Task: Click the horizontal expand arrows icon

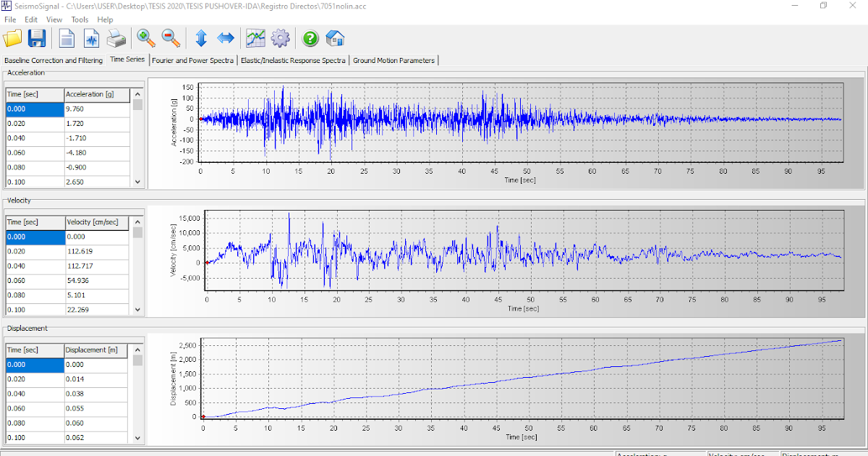Action: [225, 38]
